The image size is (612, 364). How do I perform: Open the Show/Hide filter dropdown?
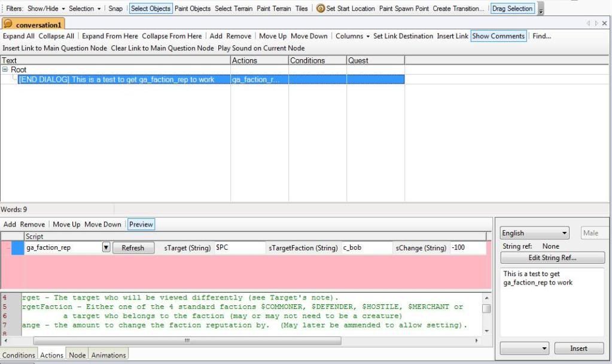pos(46,8)
